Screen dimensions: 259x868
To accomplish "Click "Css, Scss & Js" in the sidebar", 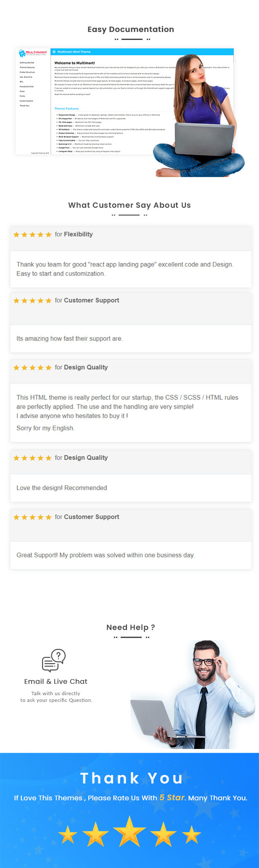I will click(26, 77).
